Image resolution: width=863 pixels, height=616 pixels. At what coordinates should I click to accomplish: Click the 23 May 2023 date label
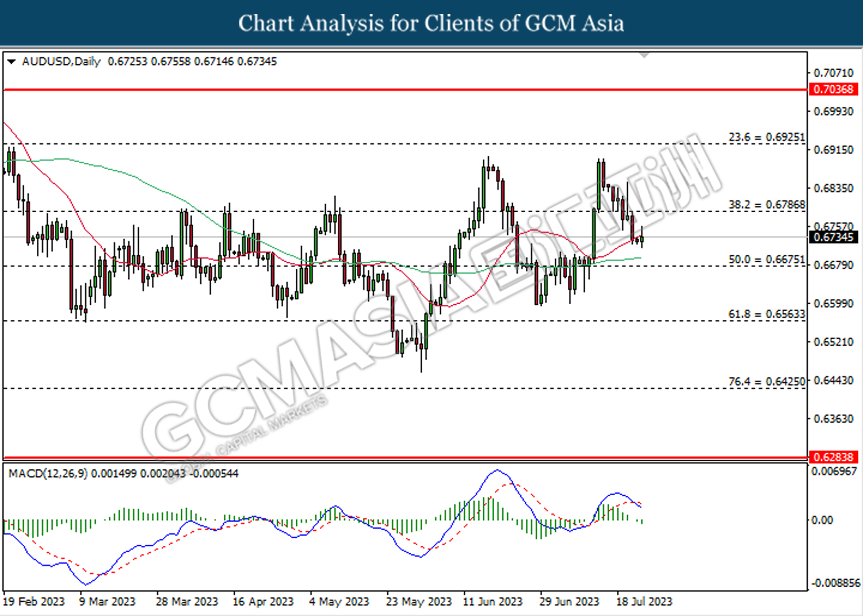click(x=419, y=602)
